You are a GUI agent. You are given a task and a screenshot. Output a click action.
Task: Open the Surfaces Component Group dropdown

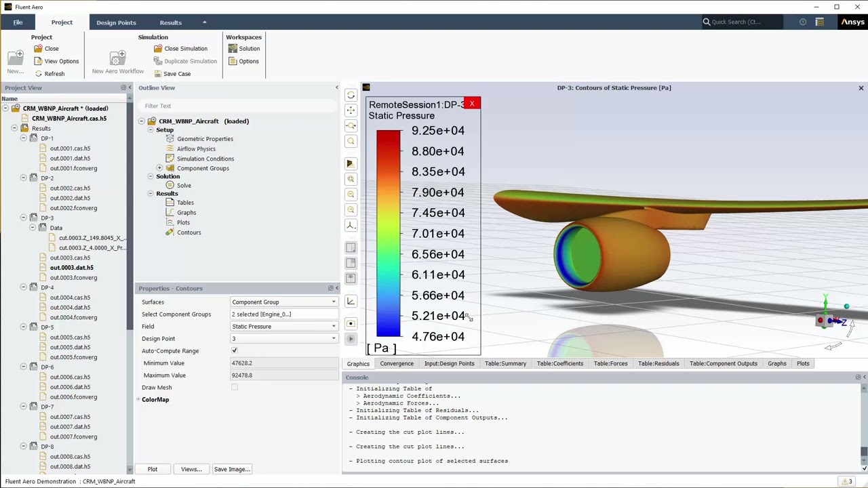point(283,302)
